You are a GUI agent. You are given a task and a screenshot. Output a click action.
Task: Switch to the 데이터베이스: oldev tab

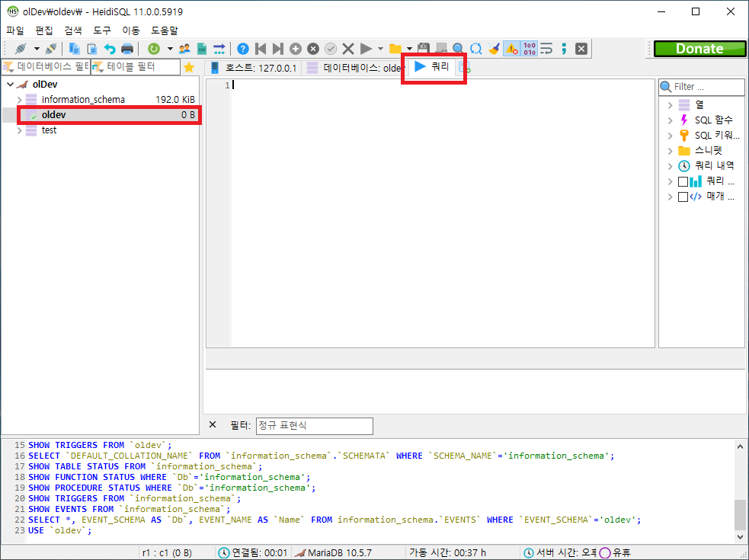(354, 68)
